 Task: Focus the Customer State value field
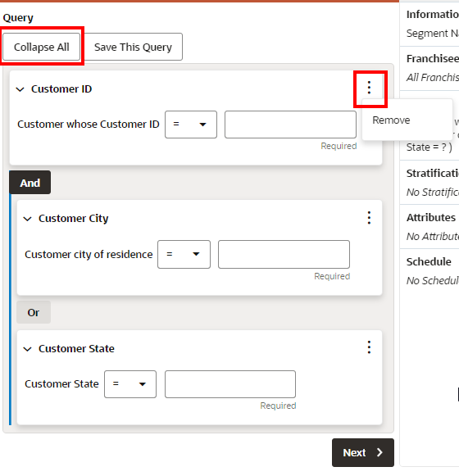click(230, 384)
